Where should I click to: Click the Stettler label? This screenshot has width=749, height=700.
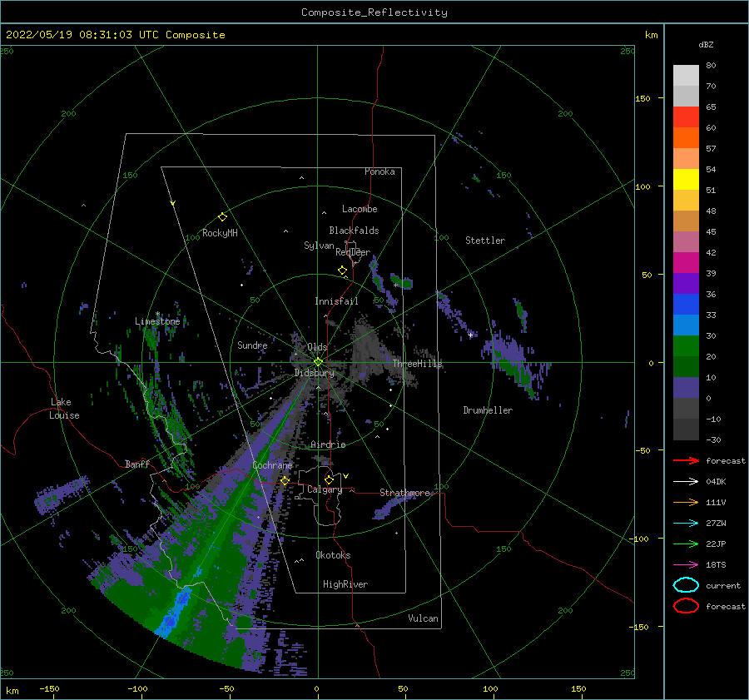485,241
